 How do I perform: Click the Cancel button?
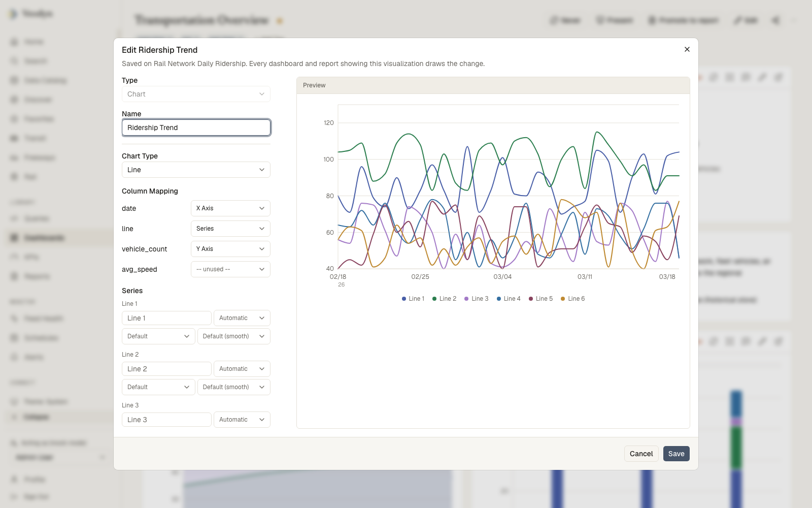click(x=641, y=454)
